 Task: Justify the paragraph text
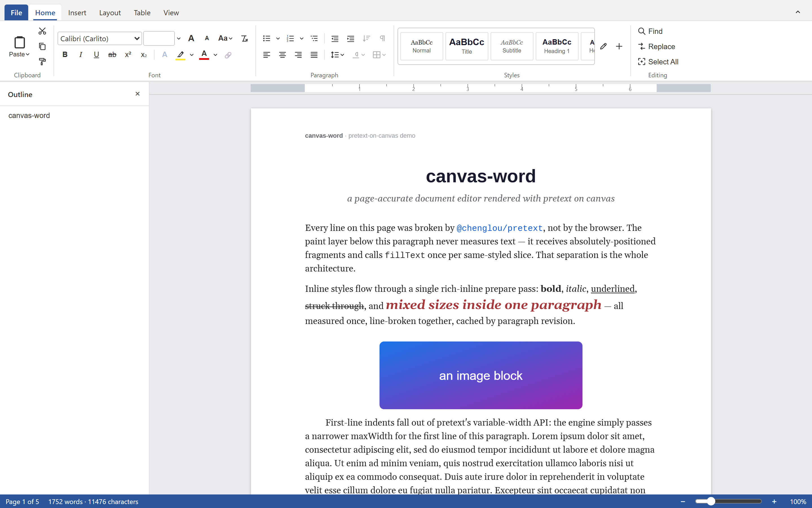pyautogui.click(x=314, y=54)
